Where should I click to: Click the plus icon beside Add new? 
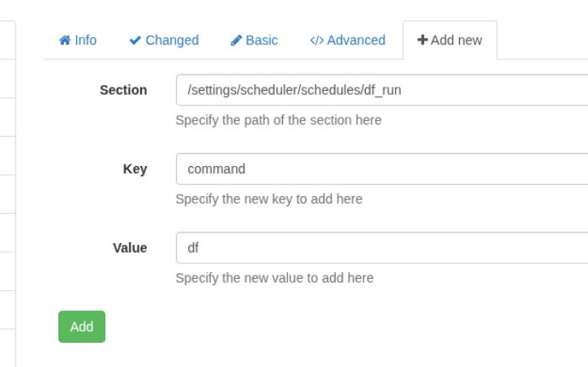[423, 40]
